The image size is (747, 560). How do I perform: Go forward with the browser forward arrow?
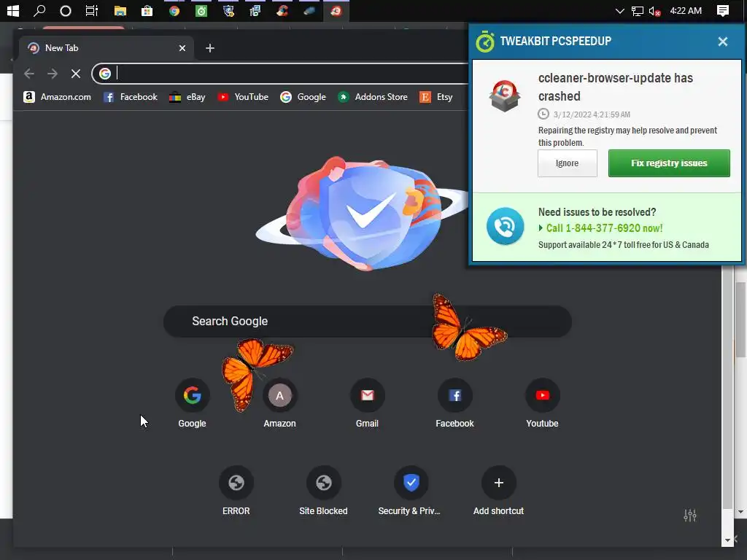pos(53,74)
